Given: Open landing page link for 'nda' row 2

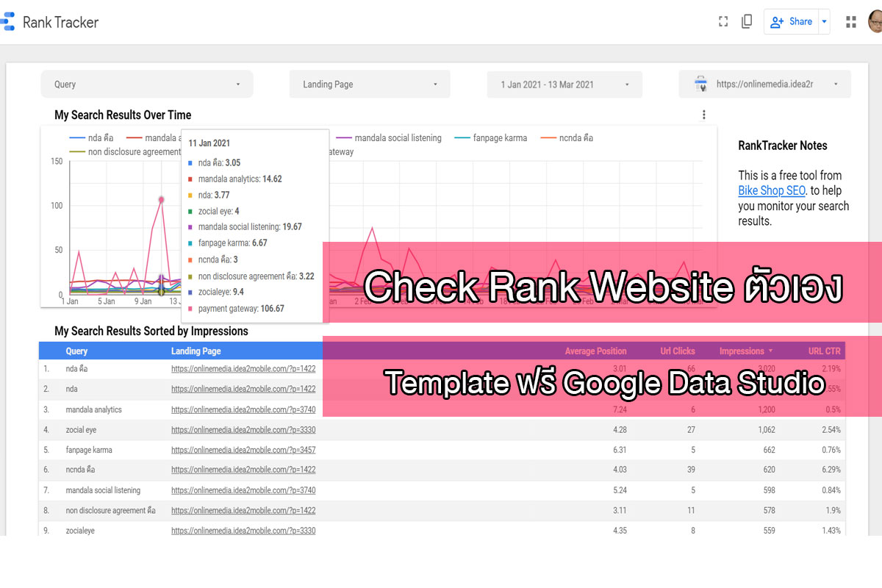Looking at the screenshot, I should pos(243,389).
